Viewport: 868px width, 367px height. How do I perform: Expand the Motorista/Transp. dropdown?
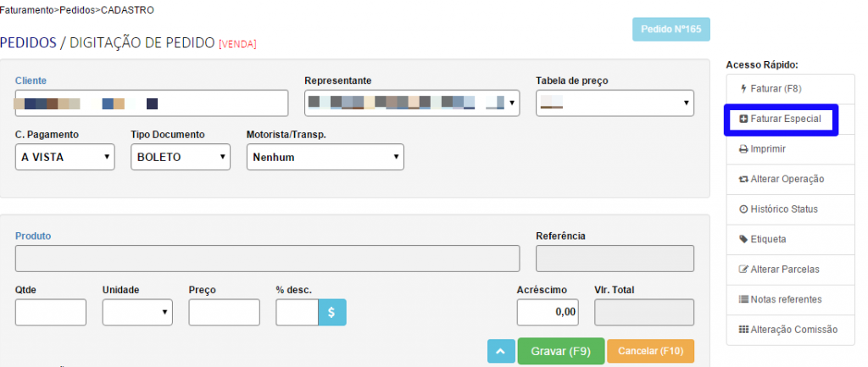coord(325,157)
